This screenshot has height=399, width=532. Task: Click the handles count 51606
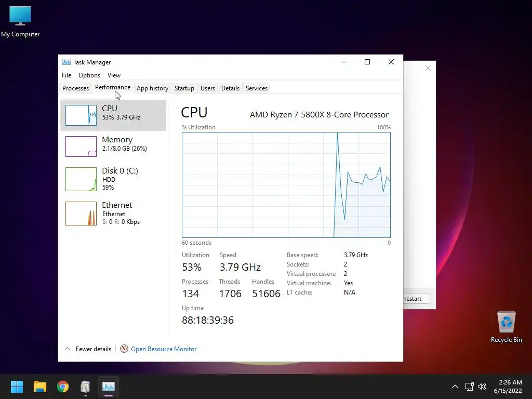(267, 294)
